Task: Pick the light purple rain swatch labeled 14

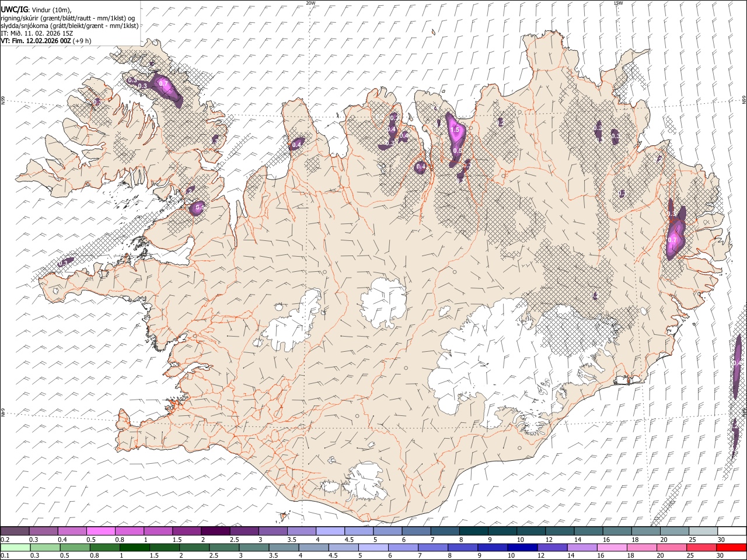Action: click(582, 548)
